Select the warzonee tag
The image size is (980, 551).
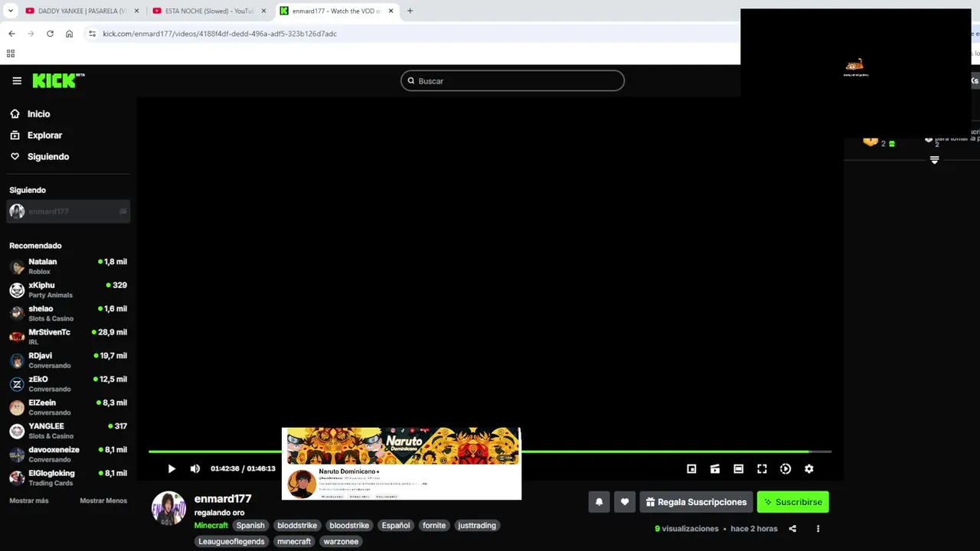(x=341, y=542)
